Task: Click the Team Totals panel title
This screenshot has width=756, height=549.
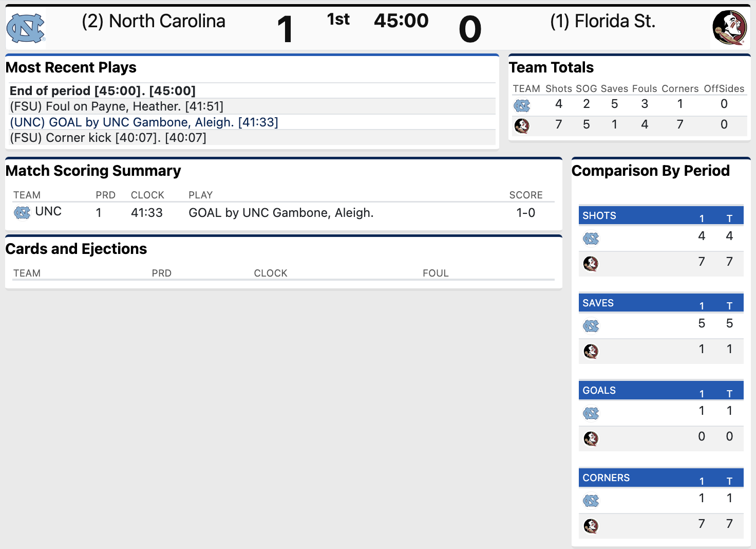Action: 552,67
